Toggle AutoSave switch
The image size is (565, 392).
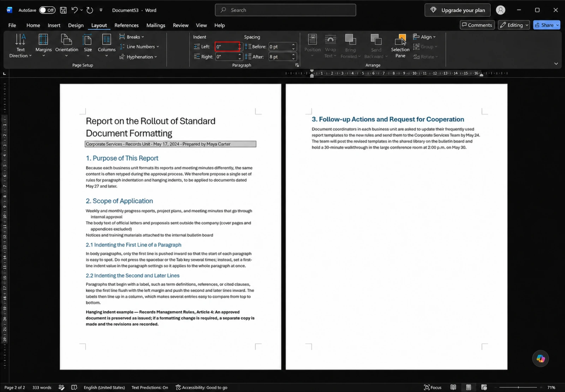47,10
